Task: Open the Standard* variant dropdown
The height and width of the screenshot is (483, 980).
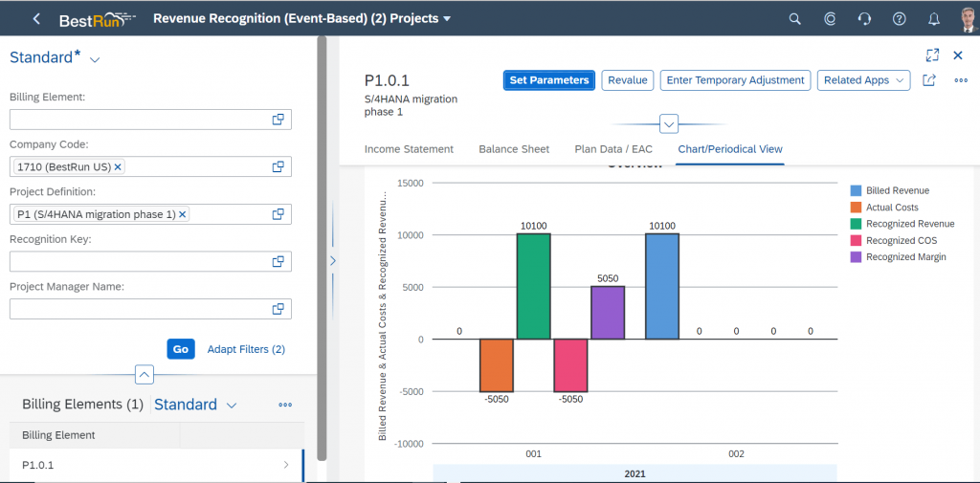Action: coord(95,59)
